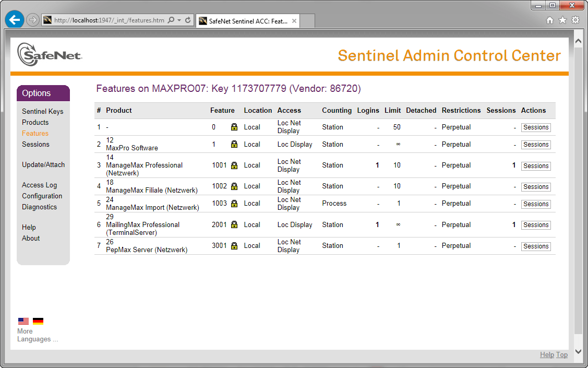Open Sentinel Keys in Options menu

[x=42, y=111]
